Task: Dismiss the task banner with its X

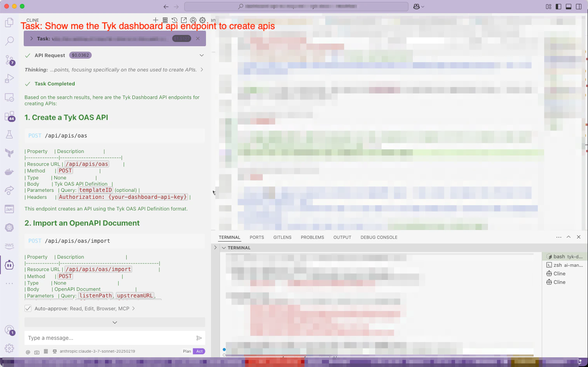Action: [x=198, y=38]
